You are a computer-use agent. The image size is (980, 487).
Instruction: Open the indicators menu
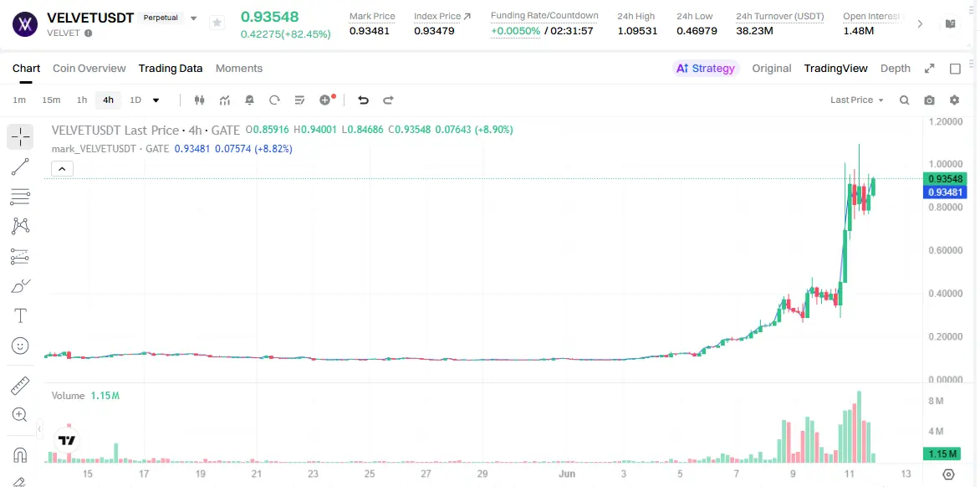pyautogui.click(x=224, y=100)
